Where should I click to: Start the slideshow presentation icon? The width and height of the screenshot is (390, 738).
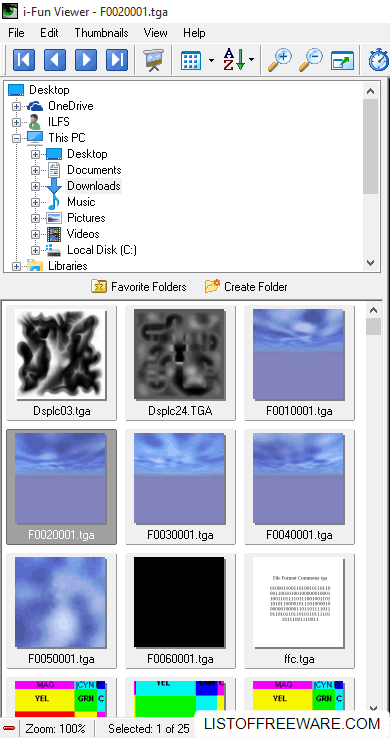pyautogui.click(x=154, y=60)
